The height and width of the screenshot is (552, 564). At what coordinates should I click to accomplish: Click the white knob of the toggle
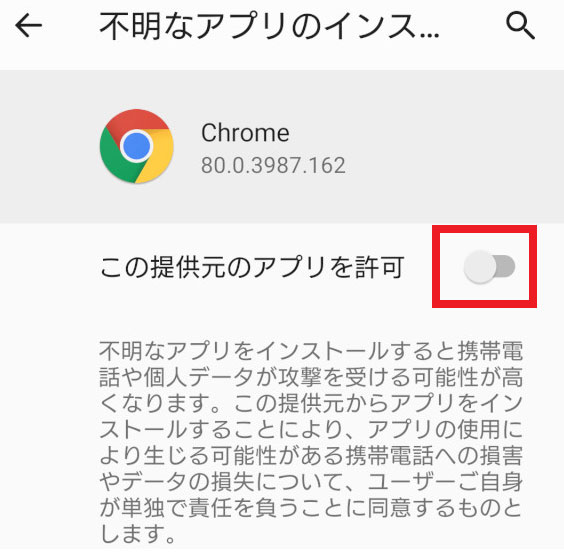[x=479, y=267]
